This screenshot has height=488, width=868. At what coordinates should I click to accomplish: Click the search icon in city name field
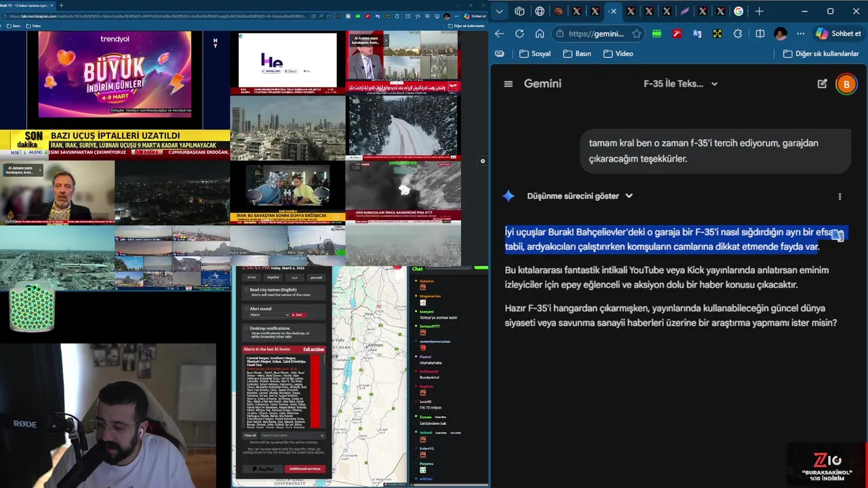coord(322,435)
